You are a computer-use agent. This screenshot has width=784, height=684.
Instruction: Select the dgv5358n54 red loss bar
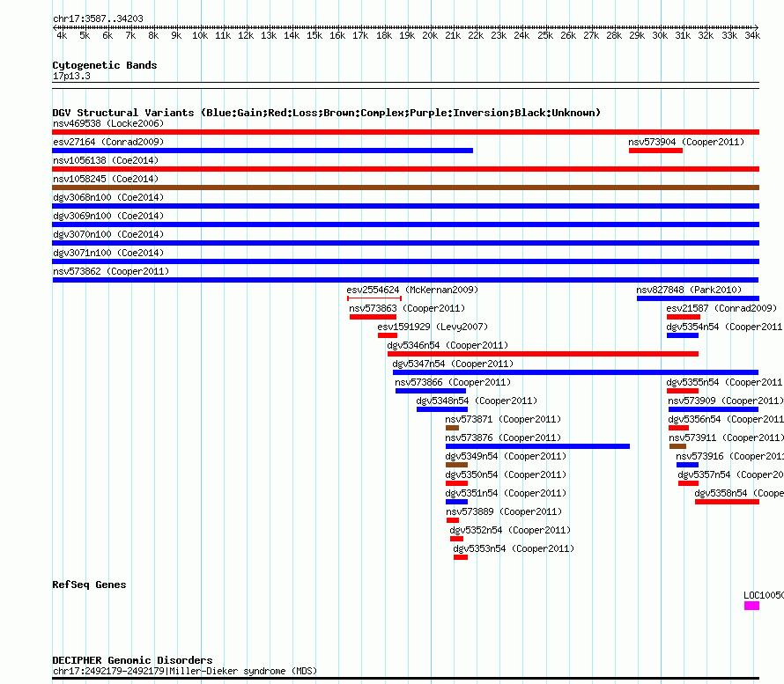pyautogui.click(x=727, y=502)
